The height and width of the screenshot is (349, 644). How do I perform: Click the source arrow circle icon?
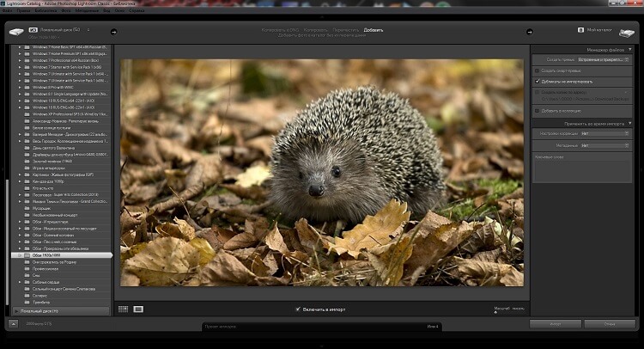(113, 33)
